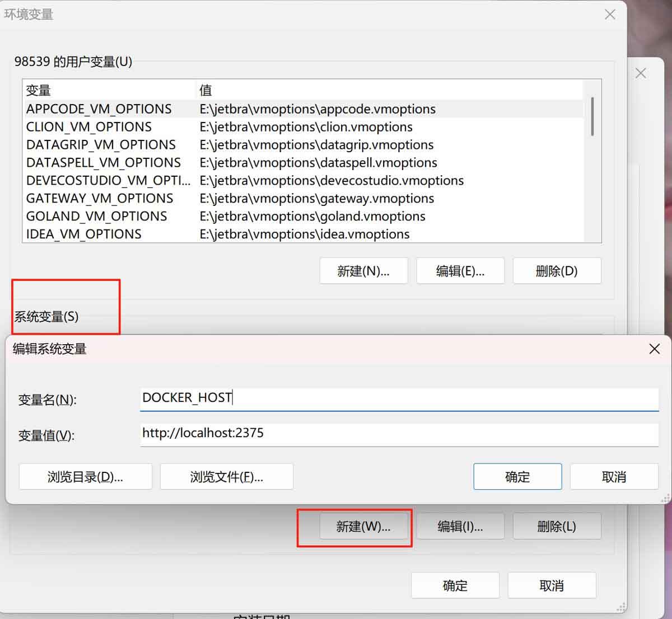Confirm edit with 确定 in variable dialog

tap(517, 477)
